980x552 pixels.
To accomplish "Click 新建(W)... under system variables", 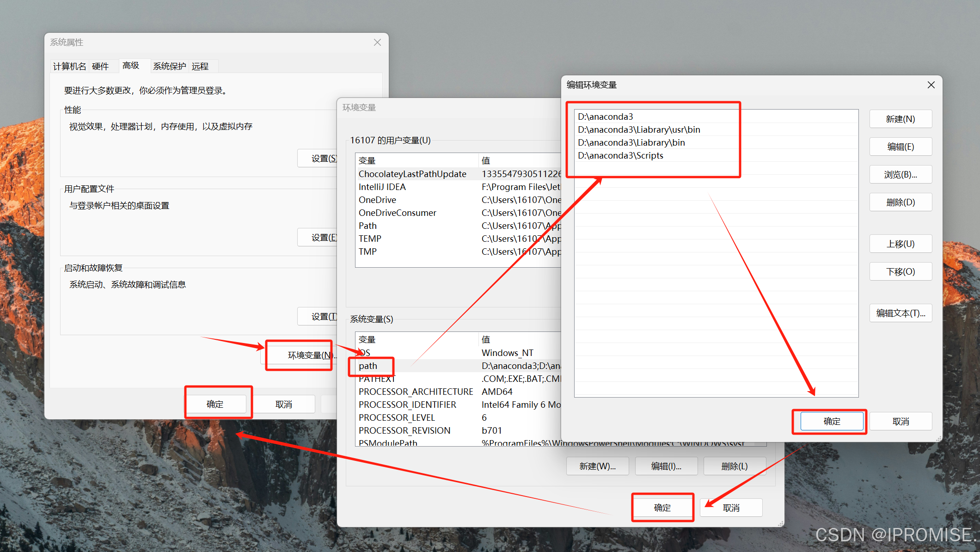I will point(597,466).
